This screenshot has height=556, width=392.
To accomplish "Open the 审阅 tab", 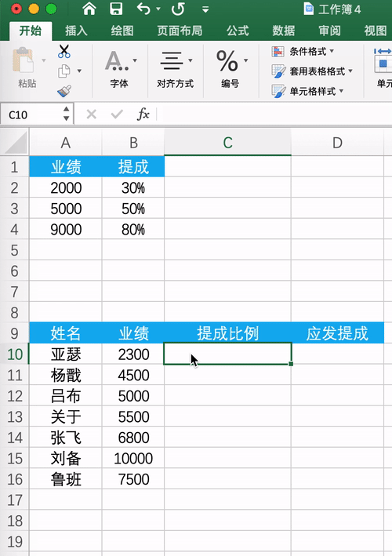I will coord(329,31).
